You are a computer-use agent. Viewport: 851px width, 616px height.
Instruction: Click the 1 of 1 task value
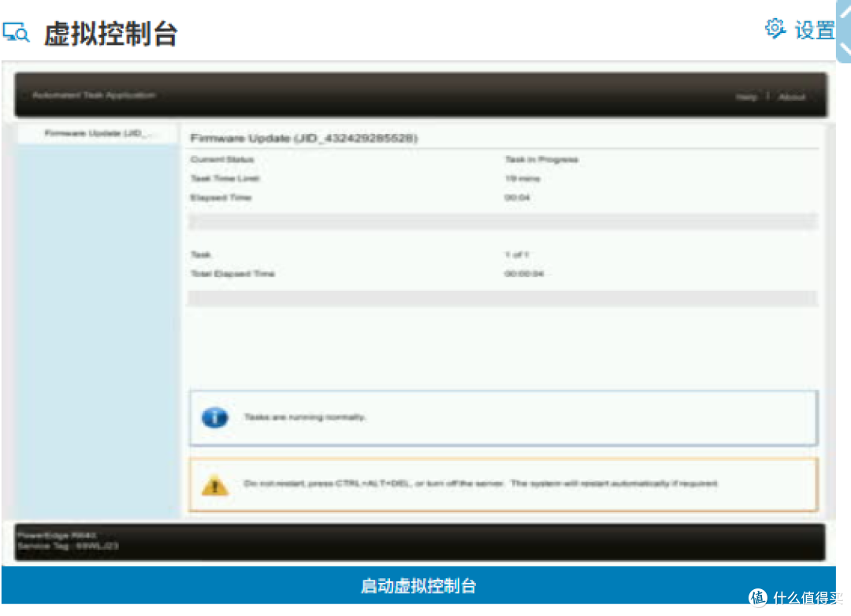517,254
